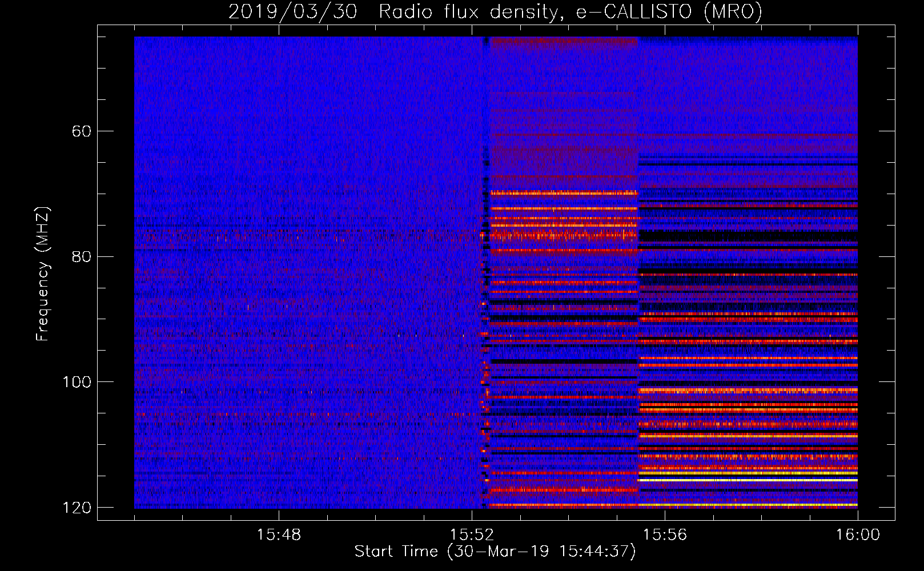Click the 16:00 time tick label

coord(858,534)
